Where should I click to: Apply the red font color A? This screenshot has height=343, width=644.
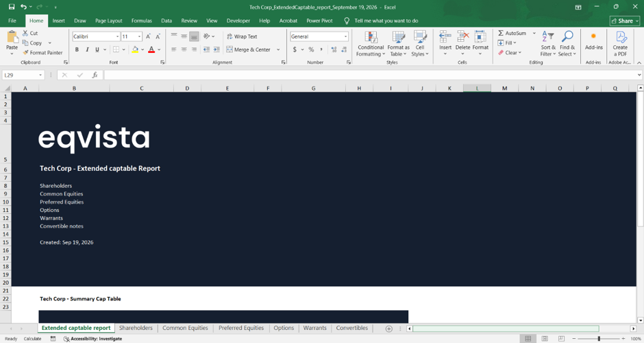point(151,49)
